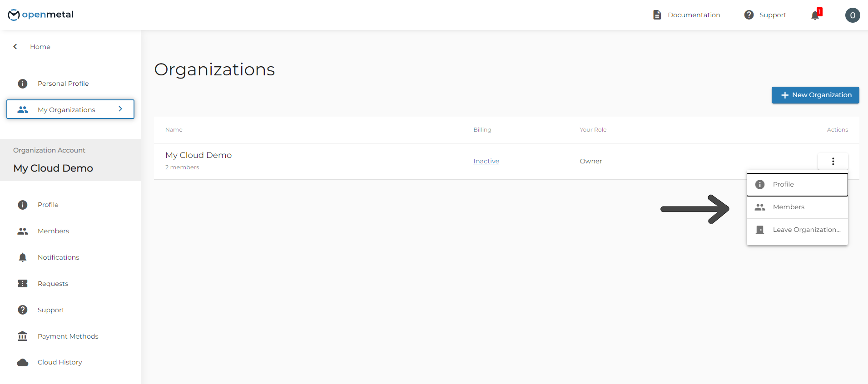Click the New Organization button

pyautogui.click(x=815, y=95)
